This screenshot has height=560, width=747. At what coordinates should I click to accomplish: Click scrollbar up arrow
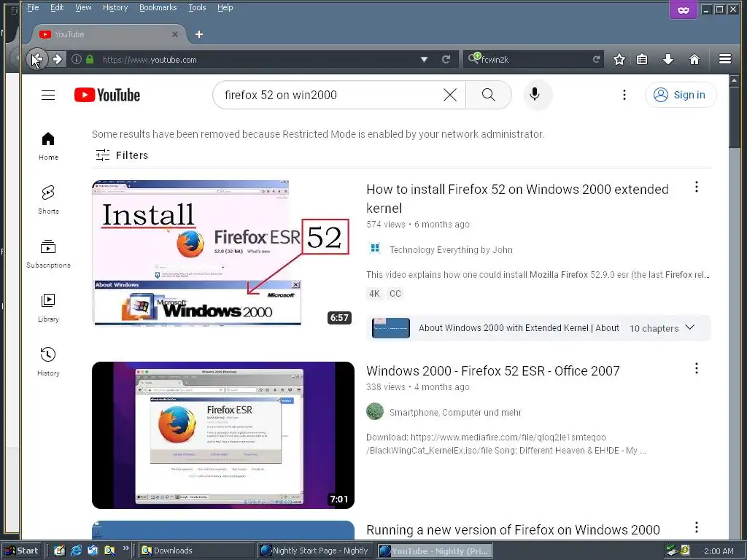click(x=734, y=80)
